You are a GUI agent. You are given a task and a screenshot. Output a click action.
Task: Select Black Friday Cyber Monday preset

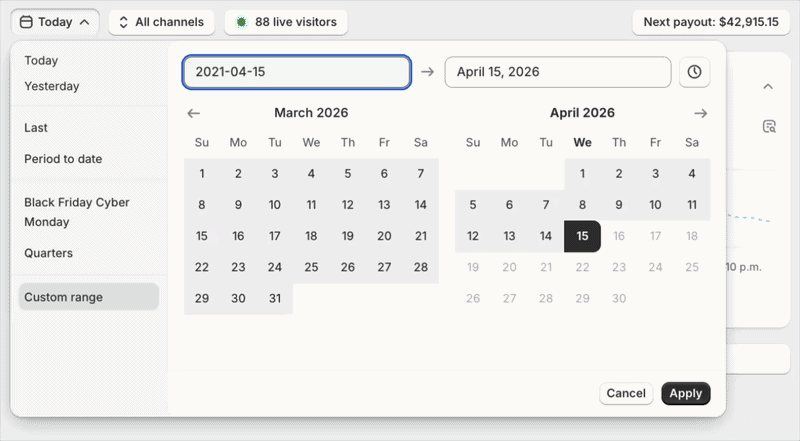click(x=77, y=212)
